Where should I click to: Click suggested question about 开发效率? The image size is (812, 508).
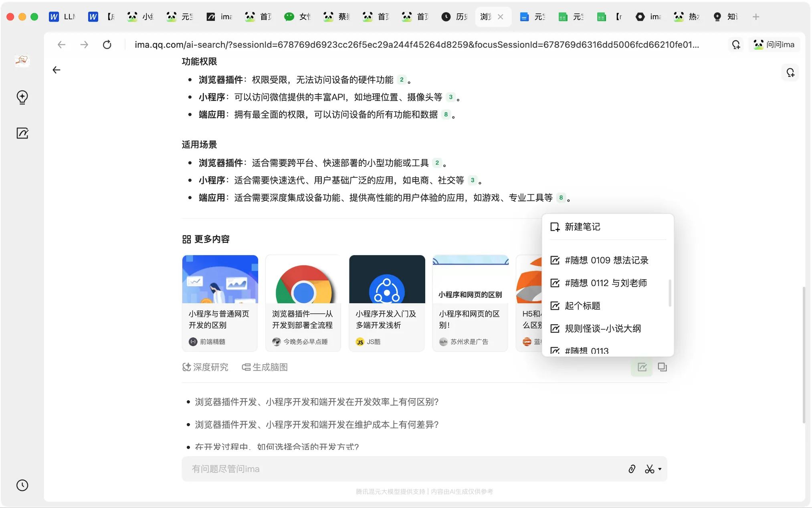(x=317, y=402)
